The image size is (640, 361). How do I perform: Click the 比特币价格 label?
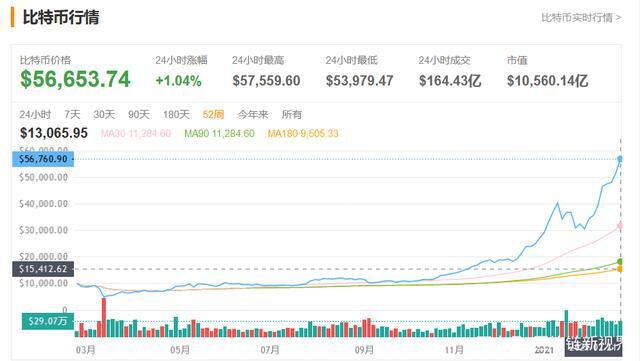point(45,60)
